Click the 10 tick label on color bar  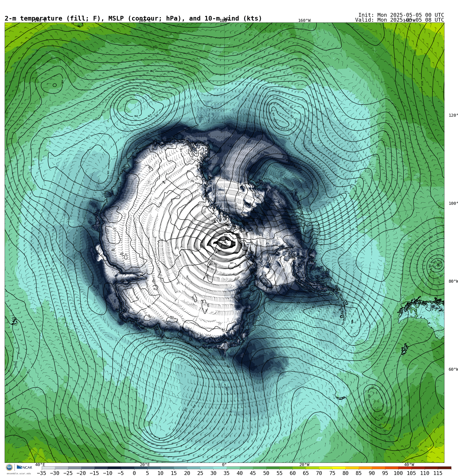(x=161, y=473)
